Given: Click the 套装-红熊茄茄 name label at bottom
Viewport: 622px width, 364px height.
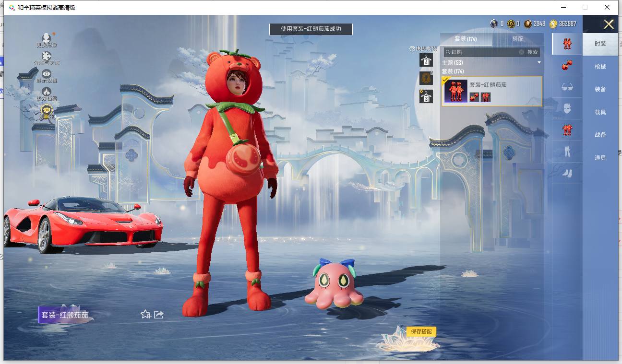Looking at the screenshot, I should click(65, 315).
